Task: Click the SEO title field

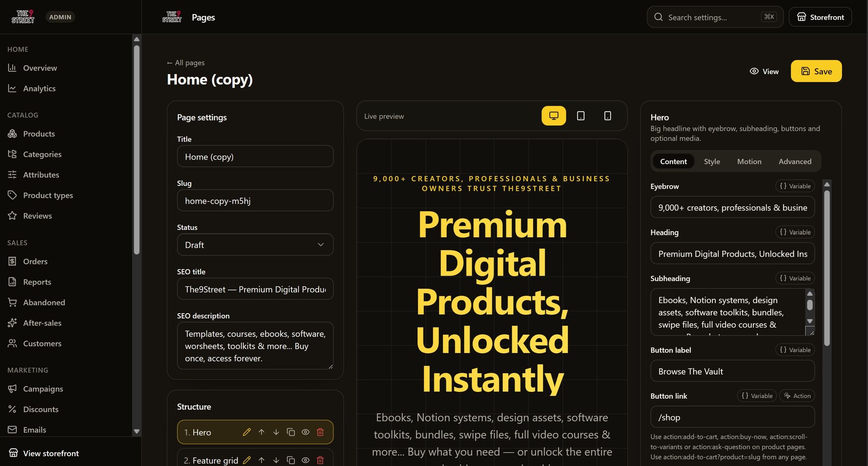Action: coord(255,289)
